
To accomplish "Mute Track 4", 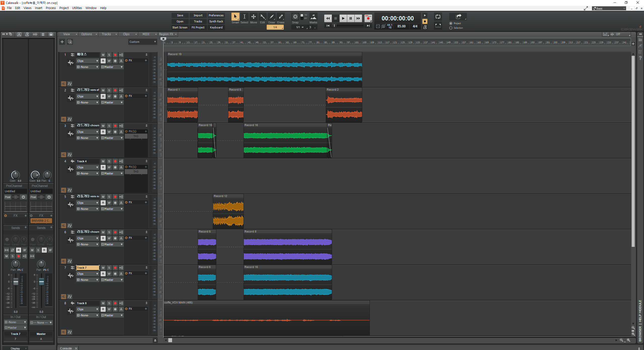I will (103, 161).
